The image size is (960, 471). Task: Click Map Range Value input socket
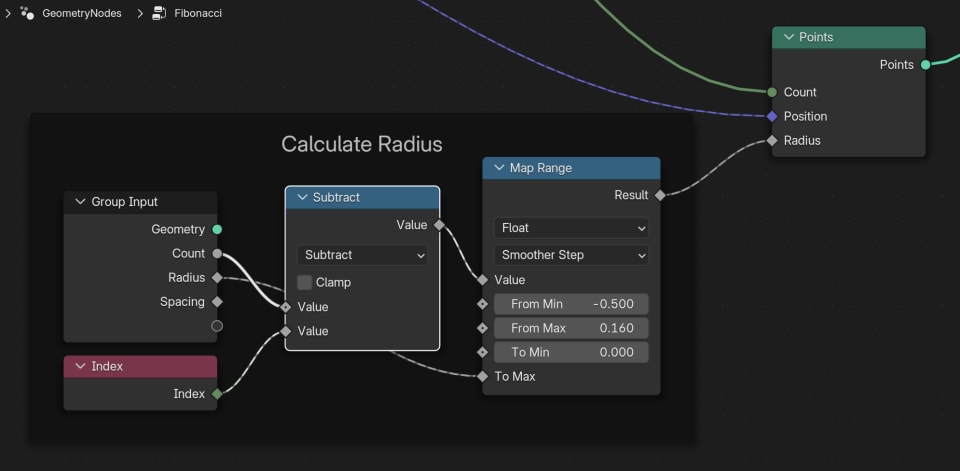(x=482, y=280)
